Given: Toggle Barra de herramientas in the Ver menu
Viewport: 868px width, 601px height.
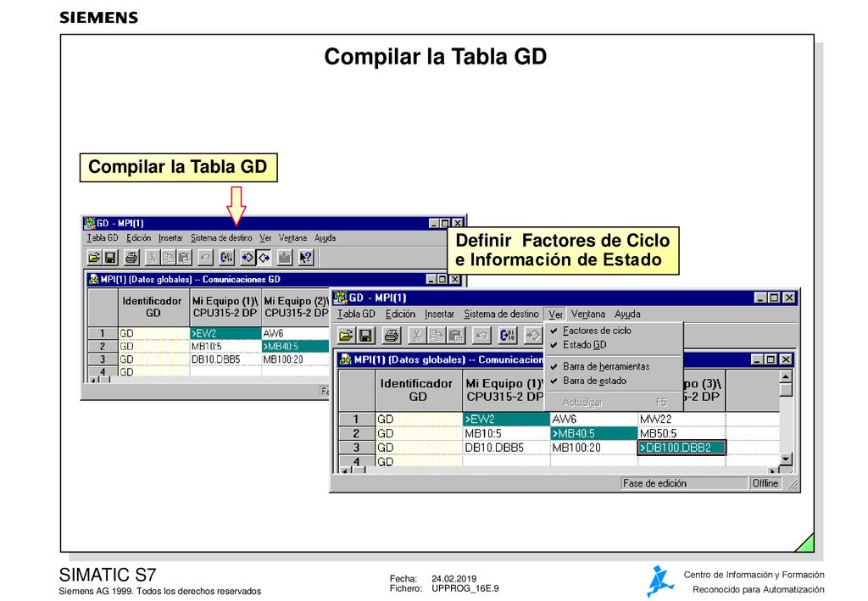Looking at the screenshot, I should coord(614,366).
